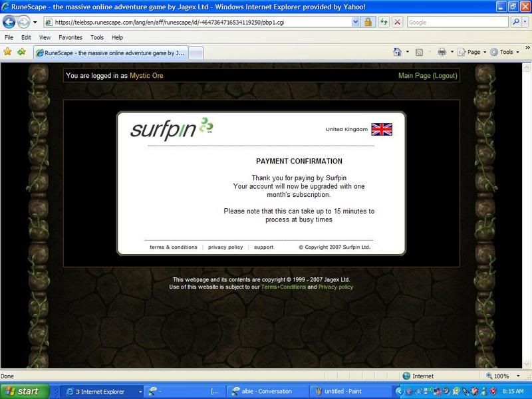
Task: Open the zoom level dropdown arrow
Action: coord(518,376)
